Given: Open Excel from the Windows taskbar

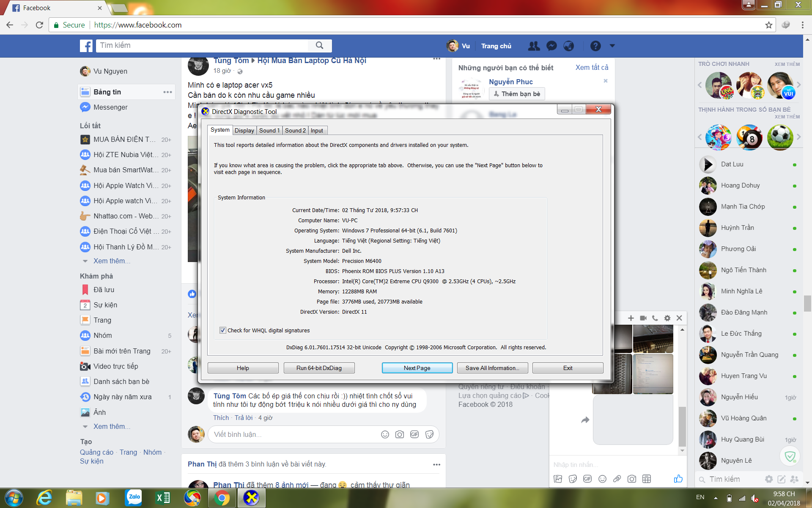Looking at the screenshot, I should click(163, 498).
